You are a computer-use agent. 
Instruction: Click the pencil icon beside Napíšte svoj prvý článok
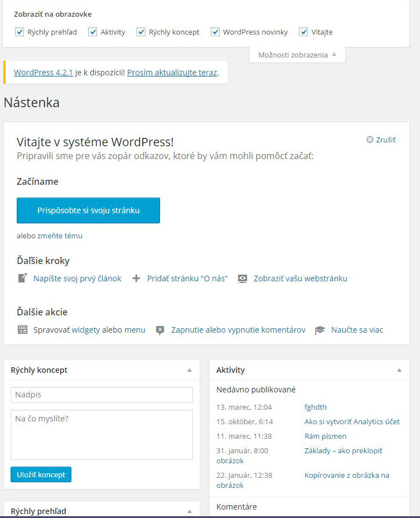pyautogui.click(x=22, y=278)
